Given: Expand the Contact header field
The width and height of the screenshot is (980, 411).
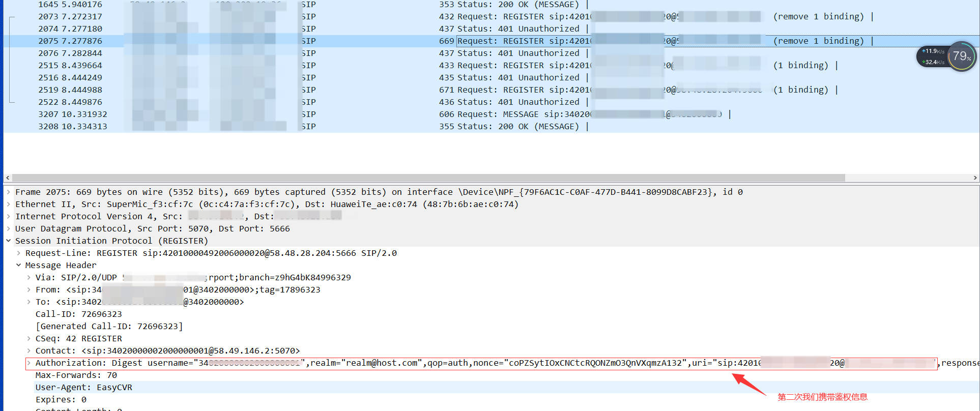Looking at the screenshot, I should pos(29,351).
